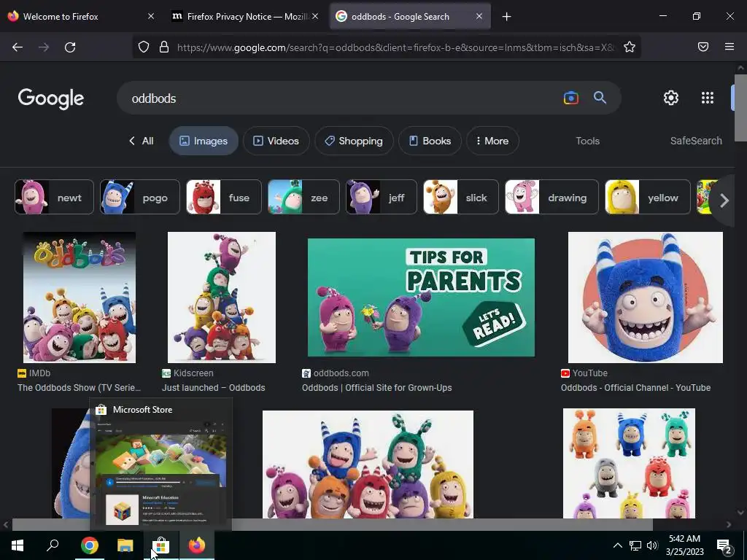Show hidden system tray icons

[x=617, y=545]
